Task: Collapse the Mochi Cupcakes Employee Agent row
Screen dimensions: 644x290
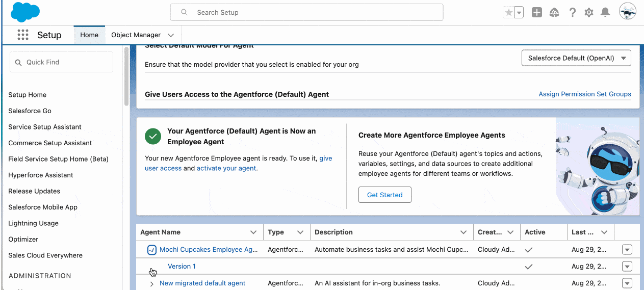Action: [151, 250]
